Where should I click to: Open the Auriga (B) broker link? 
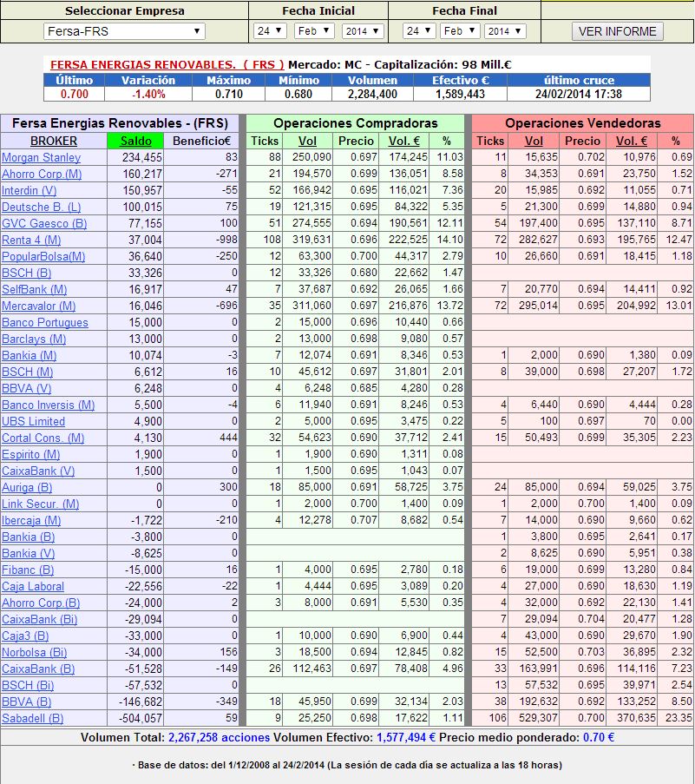point(27,487)
